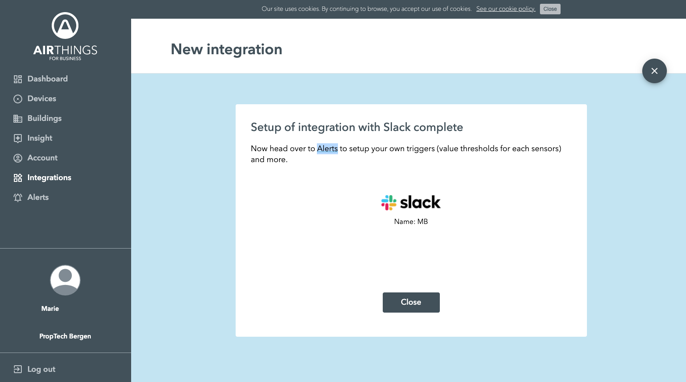
Task: Open the 'See our cookie policy' link
Action: [x=505, y=9]
